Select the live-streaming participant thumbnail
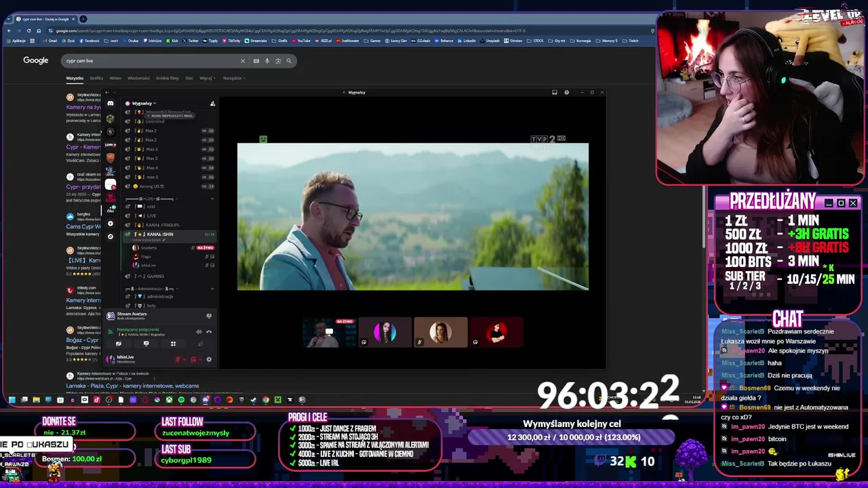The width and height of the screenshot is (868, 488). [x=329, y=332]
